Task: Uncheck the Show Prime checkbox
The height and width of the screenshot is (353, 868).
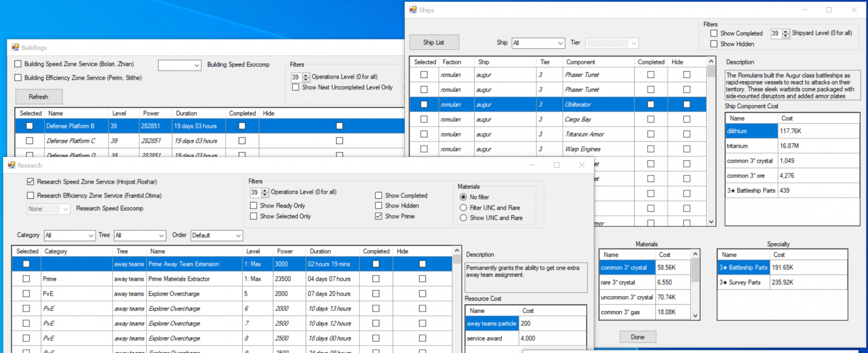Action: (x=378, y=216)
